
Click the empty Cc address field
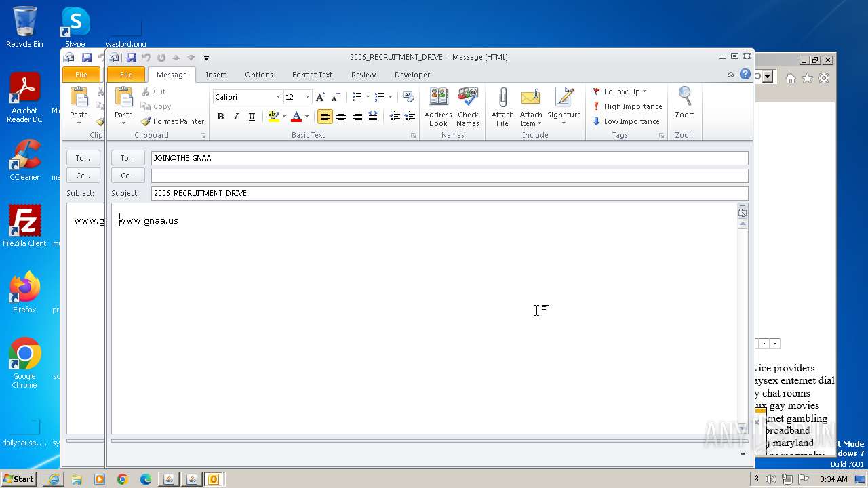pos(450,176)
